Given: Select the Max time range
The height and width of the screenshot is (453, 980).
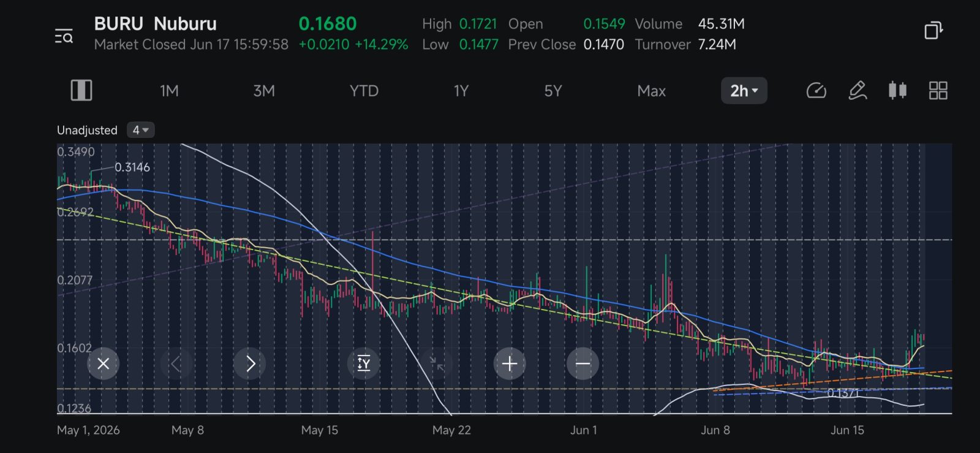Looking at the screenshot, I should click(x=651, y=91).
